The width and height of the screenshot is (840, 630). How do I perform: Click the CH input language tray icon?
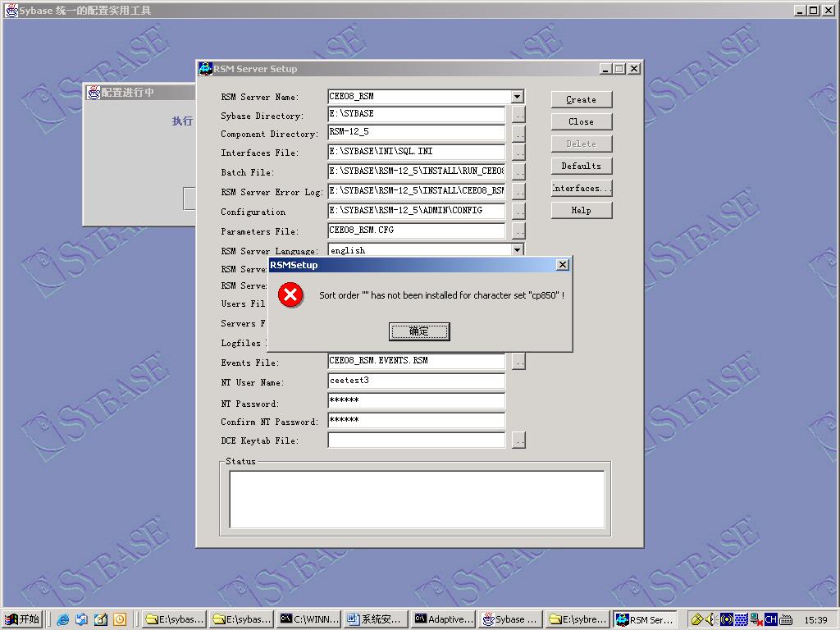[770, 619]
